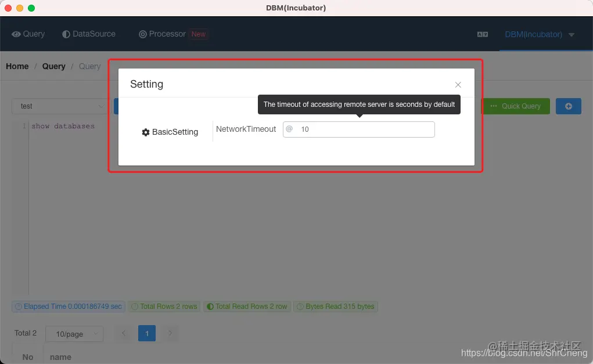This screenshot has width=593, height=364.
Task: Click the eye icon next to Query
Action: 16,34
